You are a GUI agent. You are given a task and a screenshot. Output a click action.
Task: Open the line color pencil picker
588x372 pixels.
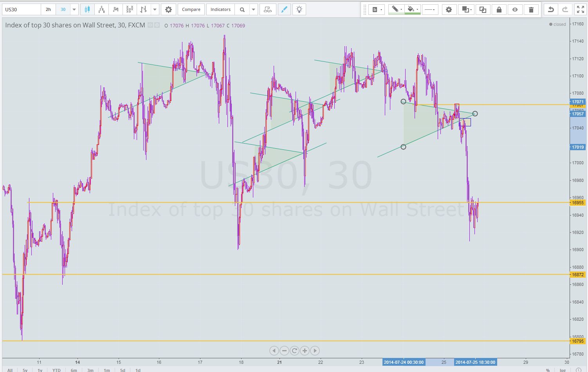click(x=396, y=9)
